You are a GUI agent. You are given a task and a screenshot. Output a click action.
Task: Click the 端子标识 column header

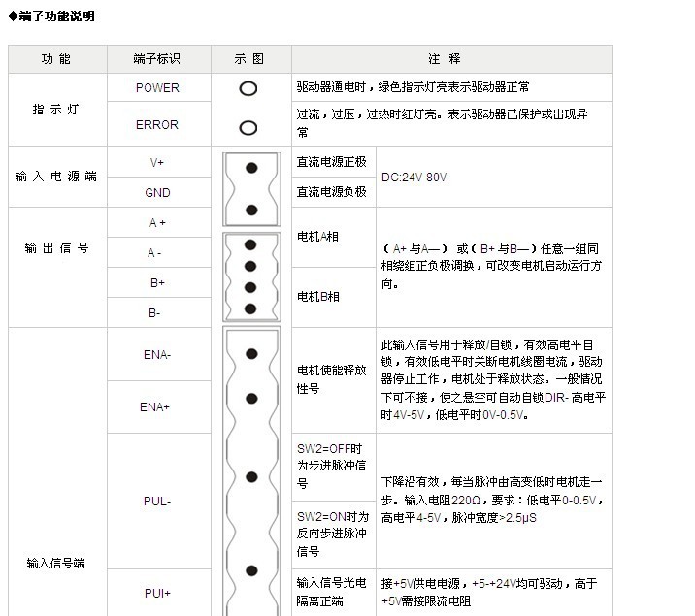pyautogui.click(x=157, y=59)
